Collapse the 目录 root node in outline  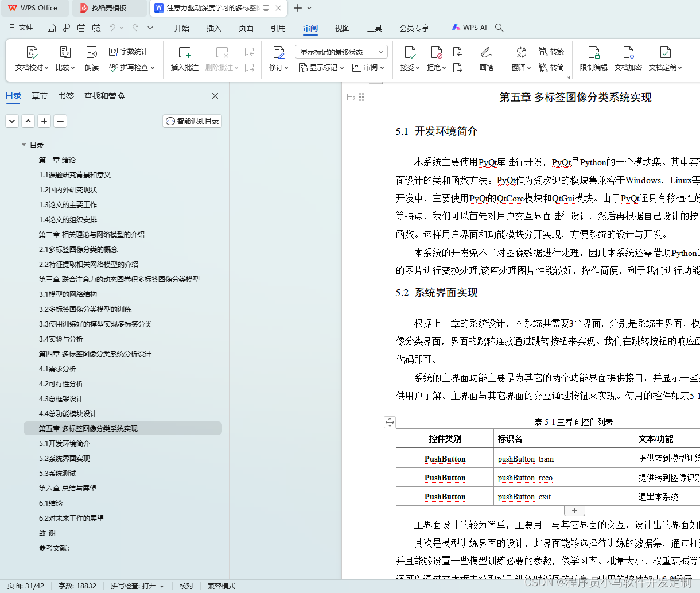(24, 145)
